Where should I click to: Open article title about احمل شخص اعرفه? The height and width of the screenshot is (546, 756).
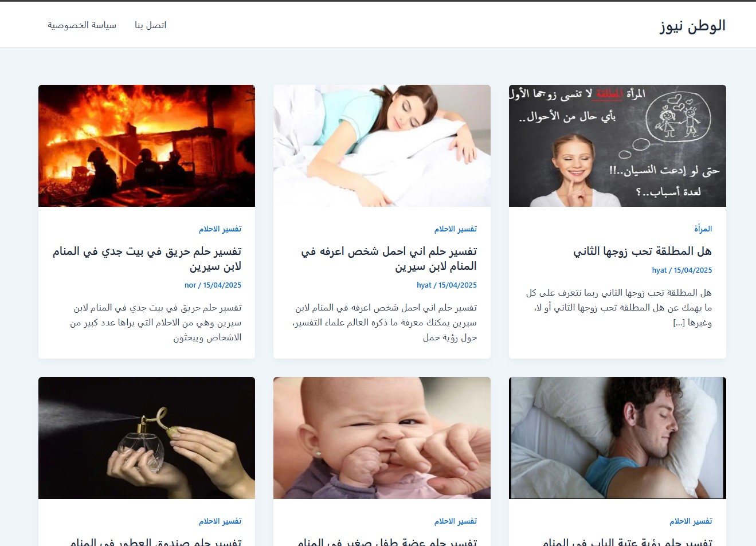pyautogui.click(x=389, y=258)
